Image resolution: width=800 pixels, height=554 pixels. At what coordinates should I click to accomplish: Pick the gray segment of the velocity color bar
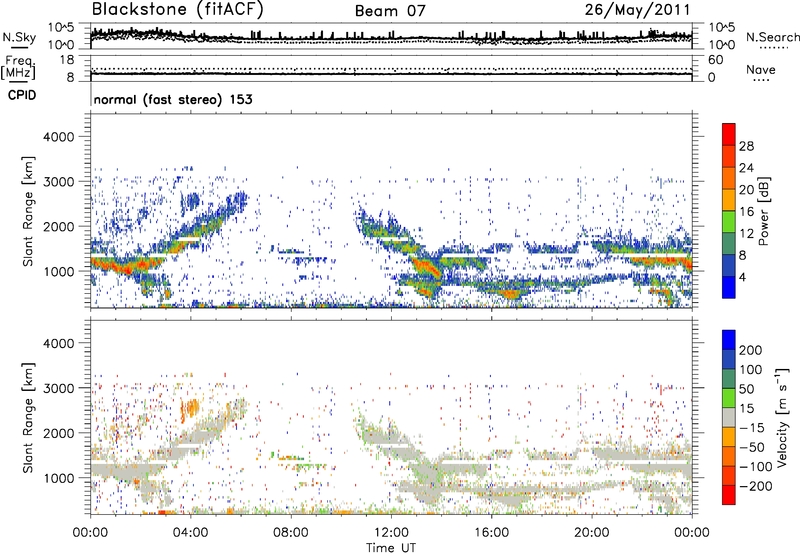click(x=729, y=417)
